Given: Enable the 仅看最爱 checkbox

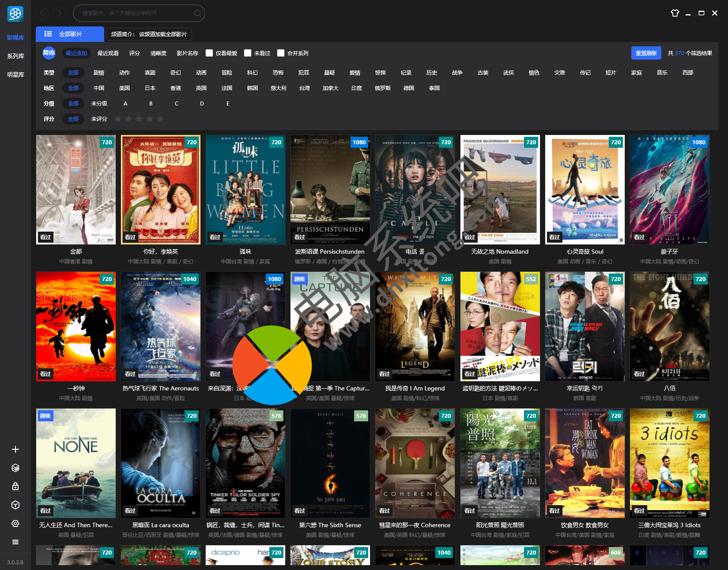Looking at the screenshot, I should tap(209, 53).
